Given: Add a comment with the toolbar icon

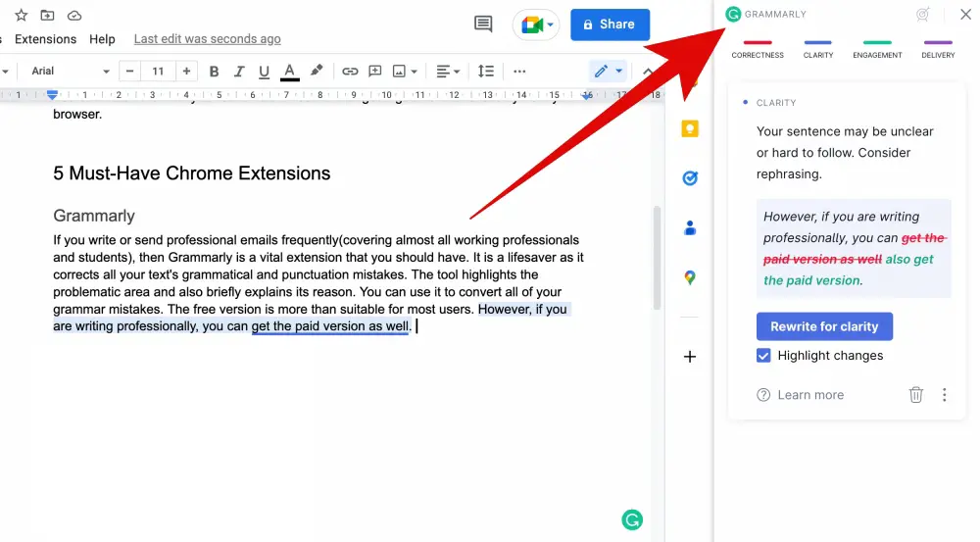Looking at the screenshot, I should click(x=375, y=72).
